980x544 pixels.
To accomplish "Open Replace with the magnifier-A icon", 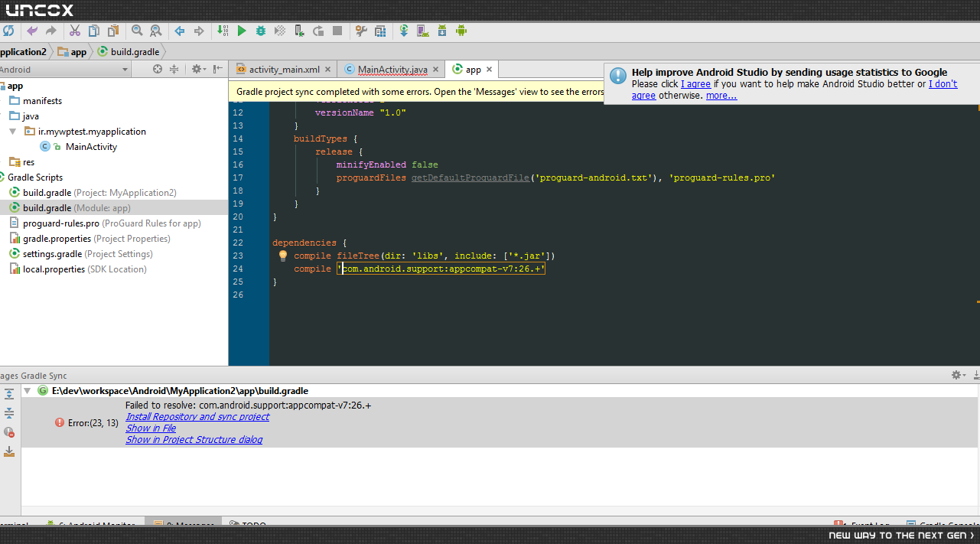I will [x=156, y=31].
